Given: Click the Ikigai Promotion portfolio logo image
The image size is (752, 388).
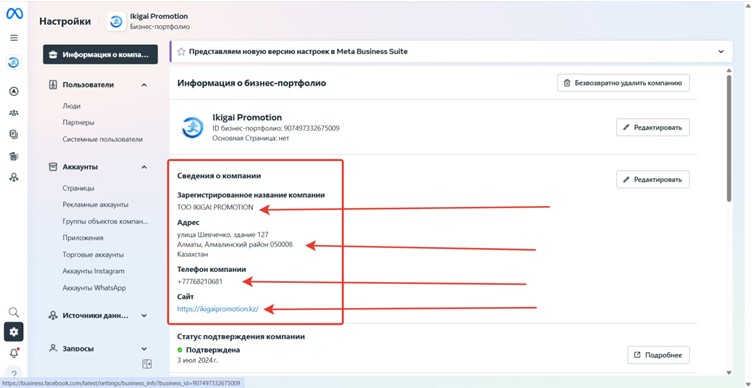Looking at the screenshot, I should tap(193, 128).
